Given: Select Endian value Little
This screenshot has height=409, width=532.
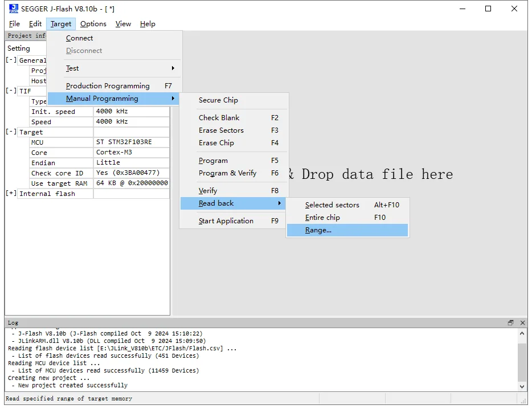Looking at the screenshot, I should point(132,162).
